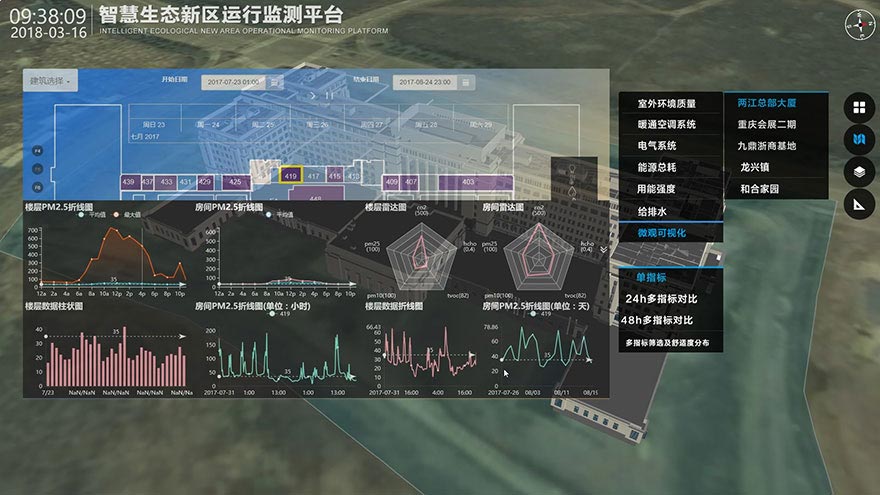Toggle 平均值 legend in 楼层PM2.5折线图
This screenshot has width=880, height=495.
93,215
